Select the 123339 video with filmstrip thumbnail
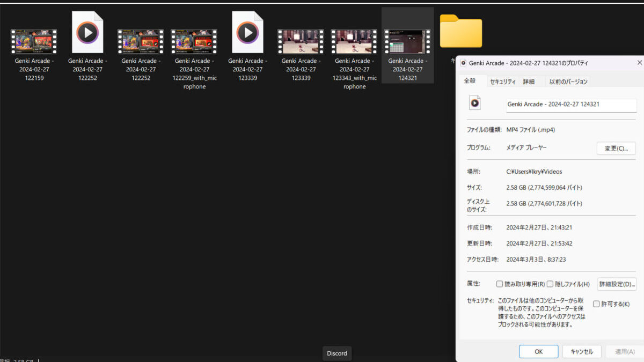The width and height of the screenshot is (644, 362). coord(301,41)
